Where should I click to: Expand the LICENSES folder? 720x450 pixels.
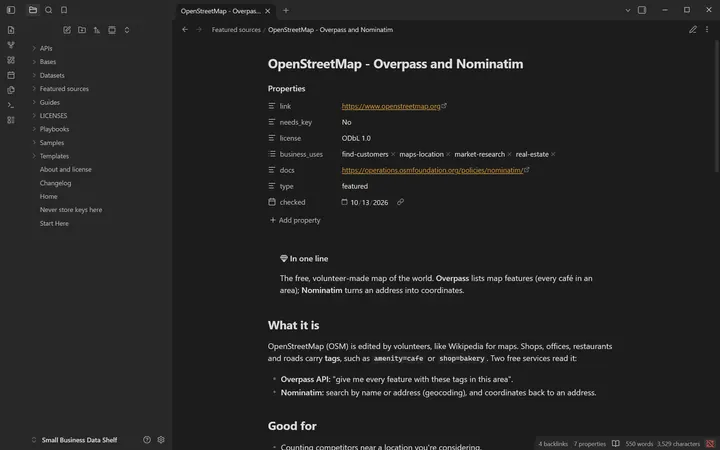point(53,116)
